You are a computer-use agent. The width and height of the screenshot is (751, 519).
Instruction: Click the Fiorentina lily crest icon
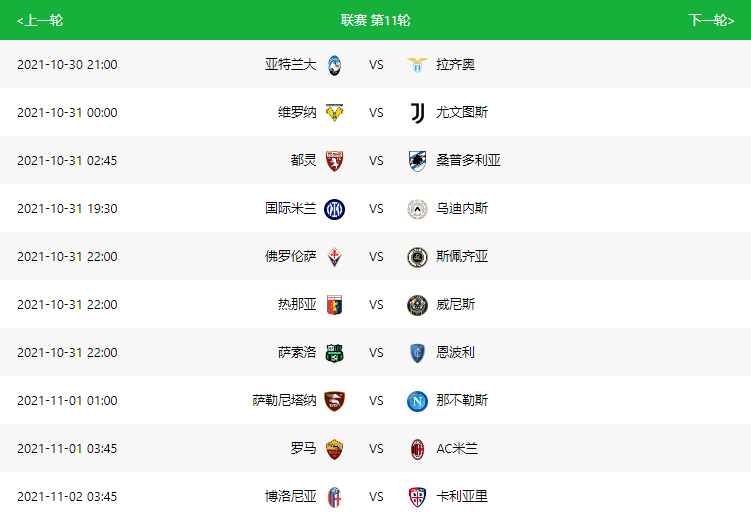pos(334,257)
